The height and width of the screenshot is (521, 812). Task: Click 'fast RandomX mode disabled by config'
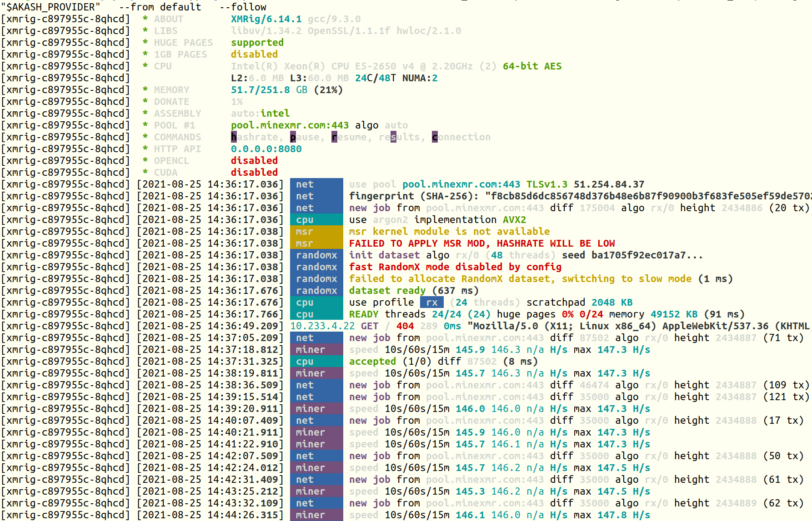455,267
